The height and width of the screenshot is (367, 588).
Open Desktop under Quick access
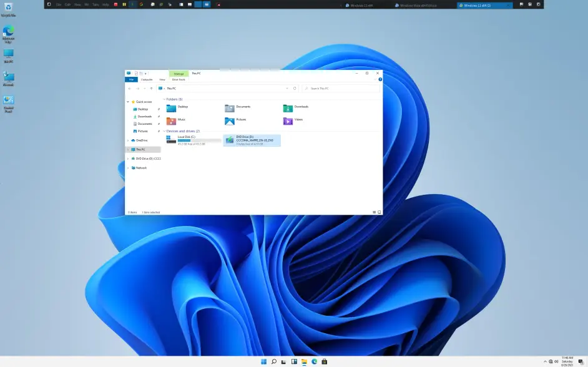click(x=142, y=109)
